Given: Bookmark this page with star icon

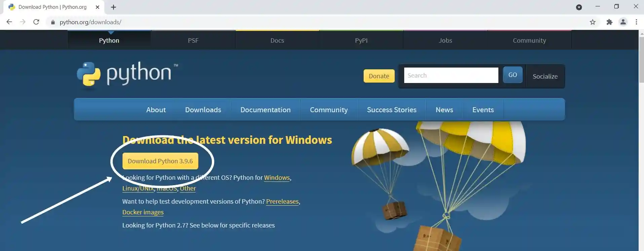Looking at the screenshot, I should [593, 22].
